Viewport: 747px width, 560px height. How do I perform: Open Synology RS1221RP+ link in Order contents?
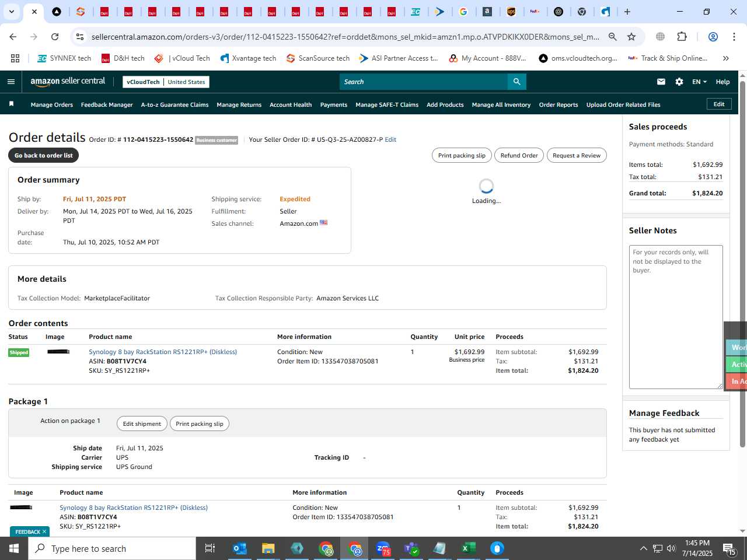(x=163, y=352)
